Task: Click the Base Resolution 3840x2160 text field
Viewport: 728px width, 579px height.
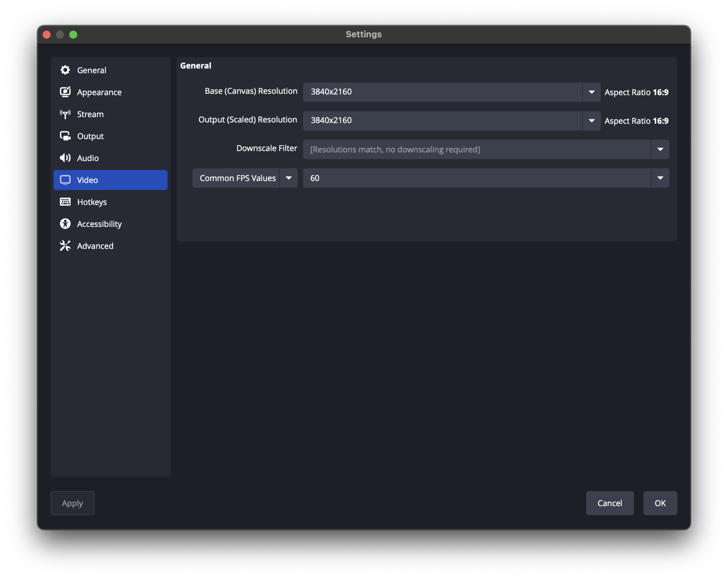Action: click(x=442, y=92)
